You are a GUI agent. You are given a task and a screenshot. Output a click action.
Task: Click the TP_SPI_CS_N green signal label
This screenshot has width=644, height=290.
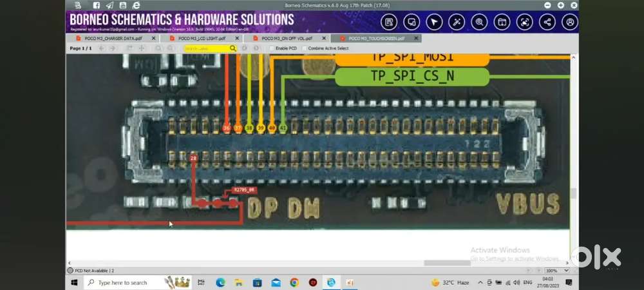point(412,77)
